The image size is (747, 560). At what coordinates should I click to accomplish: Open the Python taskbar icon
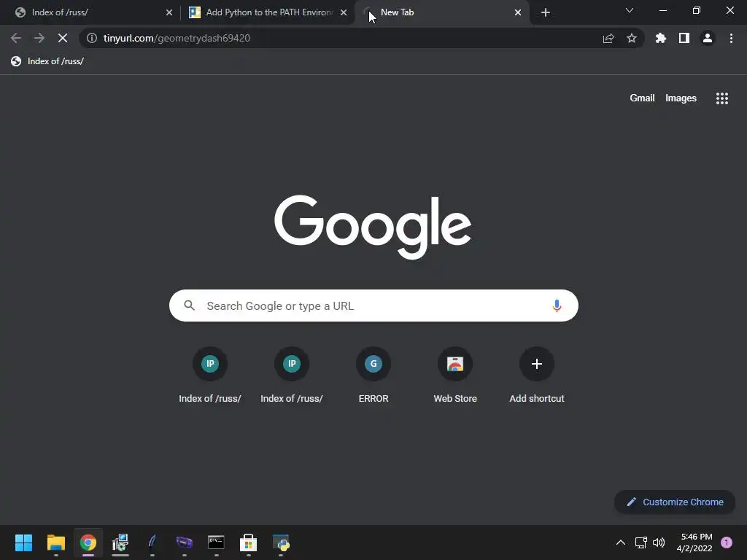(x=281, y=542)
